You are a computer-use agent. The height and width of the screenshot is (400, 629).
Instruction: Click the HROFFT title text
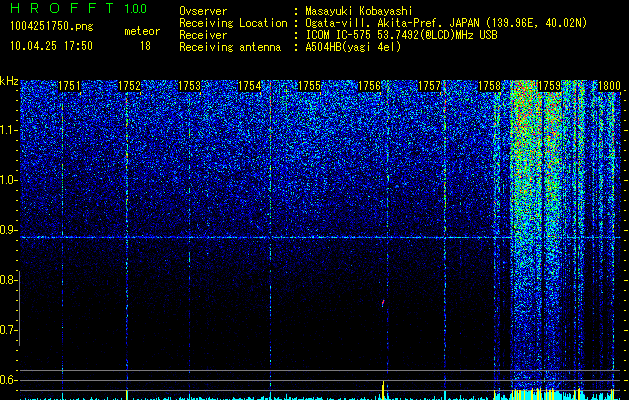(61, 8)
